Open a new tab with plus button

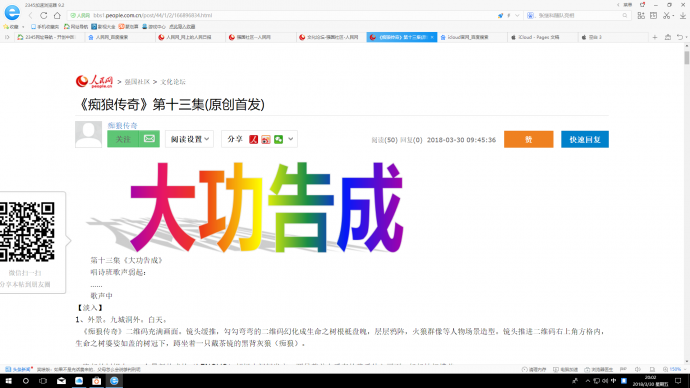tap(655, 37)
